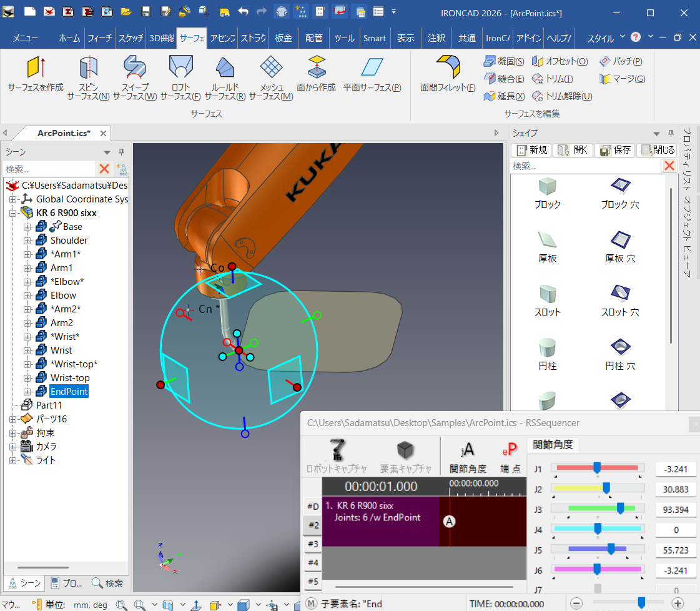Select the ブロック shape in catalog
This screenshot has width=700, height=611.
[x=547, y=194]
